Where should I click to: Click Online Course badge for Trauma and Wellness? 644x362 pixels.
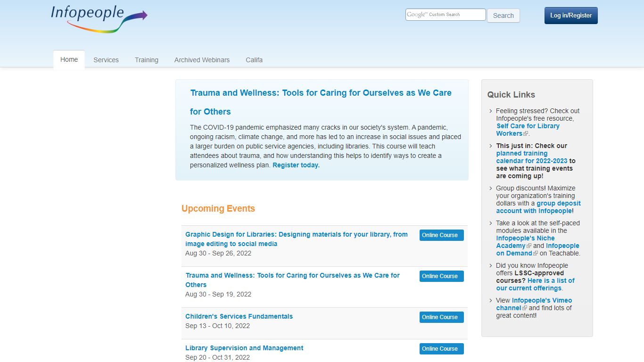click(442, 276)
